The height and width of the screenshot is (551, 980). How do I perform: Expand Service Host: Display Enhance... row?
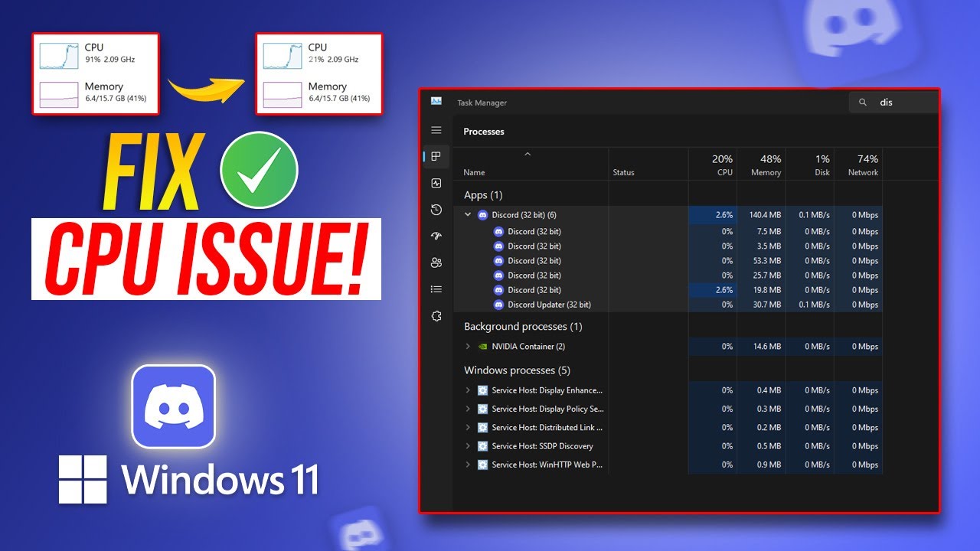tap(468, 390)
